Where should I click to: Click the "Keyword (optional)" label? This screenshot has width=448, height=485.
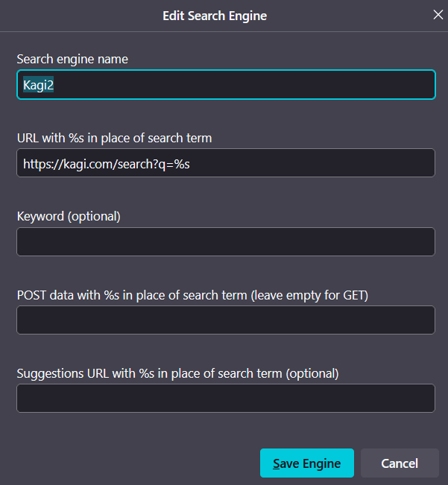point(69,216)
